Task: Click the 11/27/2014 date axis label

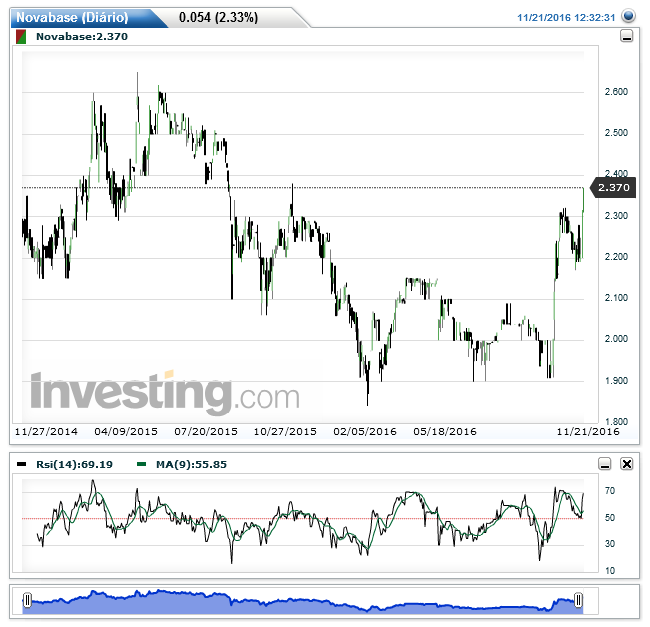Action: coord(46,431)
